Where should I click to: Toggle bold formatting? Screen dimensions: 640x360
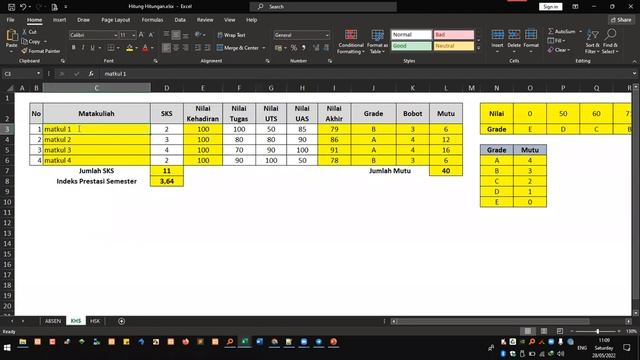[73, 48]
